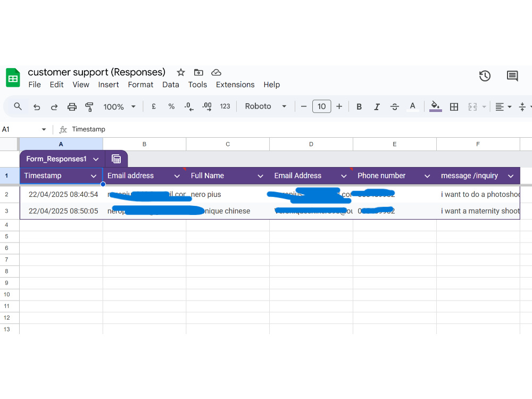
Task: Click the table view icon beside Form_Responses1
Action: [x=117, y=159]
